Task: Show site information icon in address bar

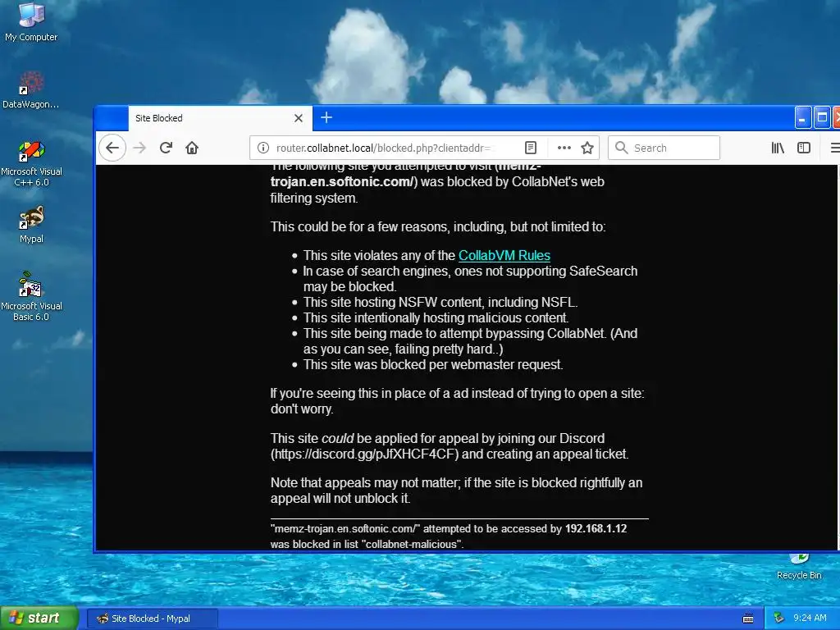Action: (263, 148)
